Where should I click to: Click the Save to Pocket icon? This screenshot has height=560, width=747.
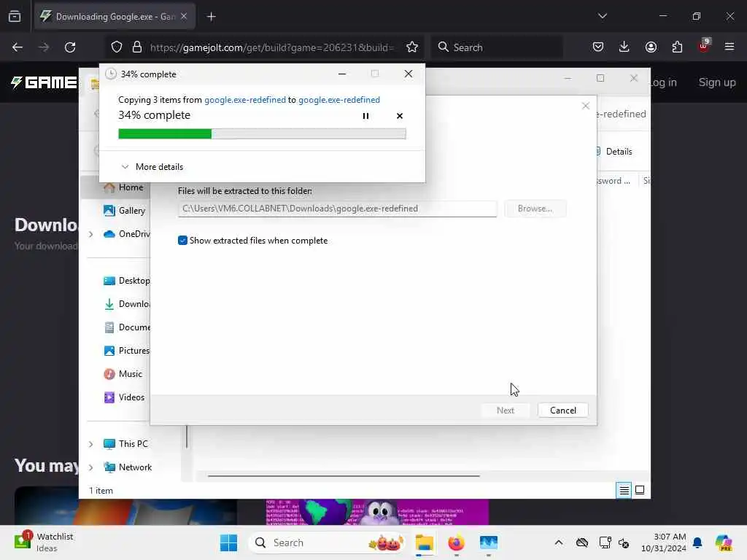(598, 47)
